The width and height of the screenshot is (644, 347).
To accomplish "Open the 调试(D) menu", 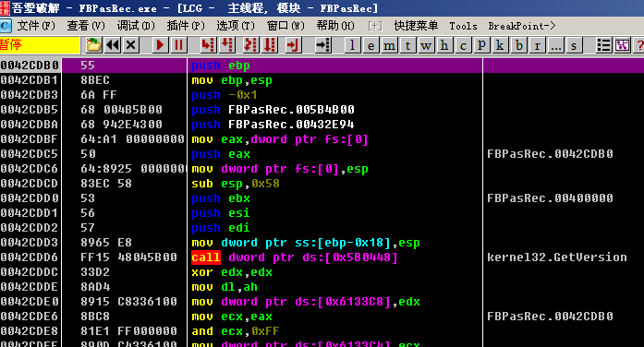I will point(136,26).
